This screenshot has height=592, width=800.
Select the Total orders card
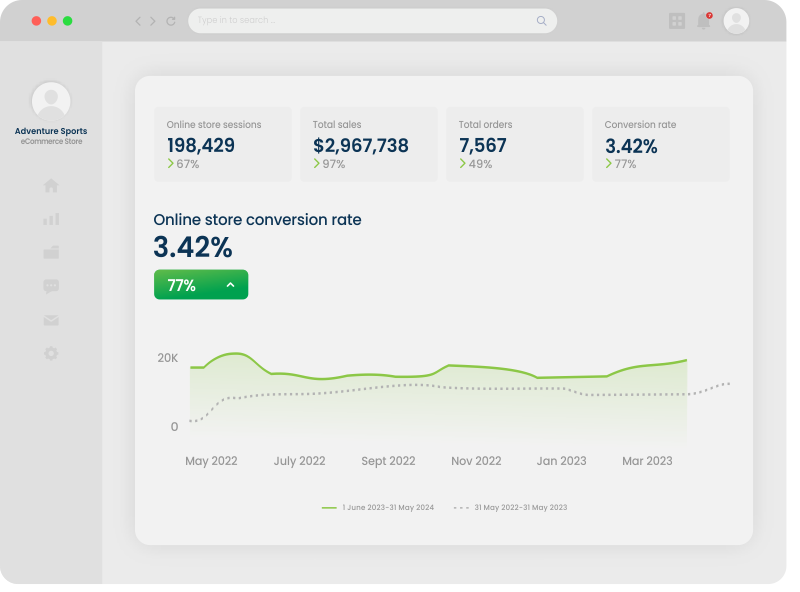(515, 144)
